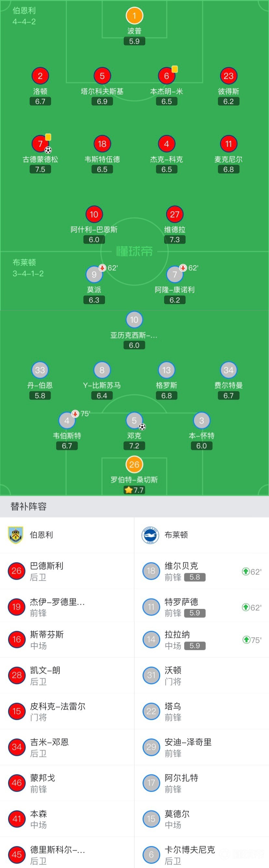
Task: Tap 本杰明-米 yellow card indicator
Action: pyautogui.click(x=175, y=69)
